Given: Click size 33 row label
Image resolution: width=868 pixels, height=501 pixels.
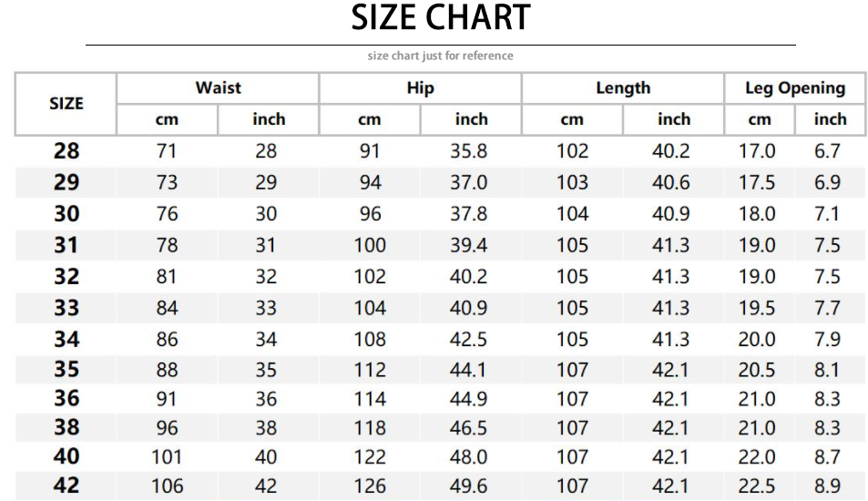Looking at the screenshot, I should (66, 308).
